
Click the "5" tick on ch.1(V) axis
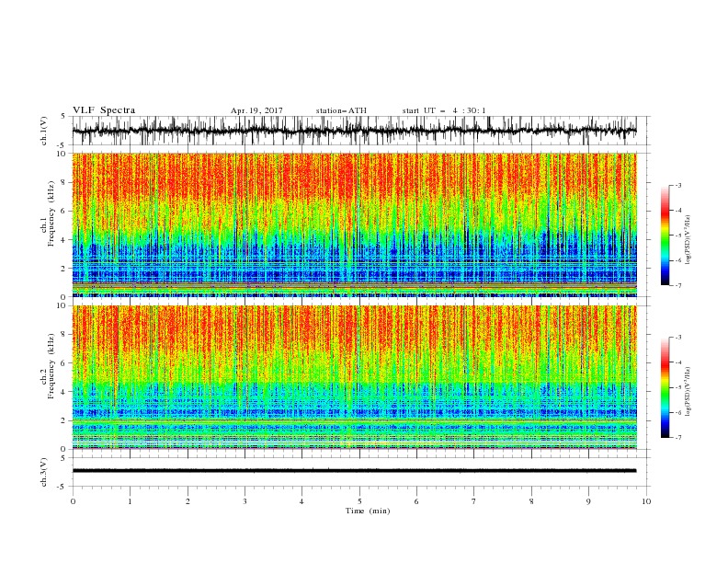click(64, 116)
